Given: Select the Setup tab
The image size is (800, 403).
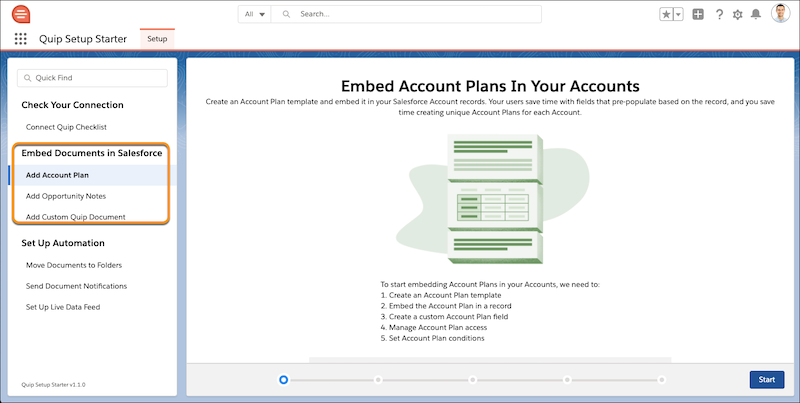Looking at the screenshot, I should 157,39.
